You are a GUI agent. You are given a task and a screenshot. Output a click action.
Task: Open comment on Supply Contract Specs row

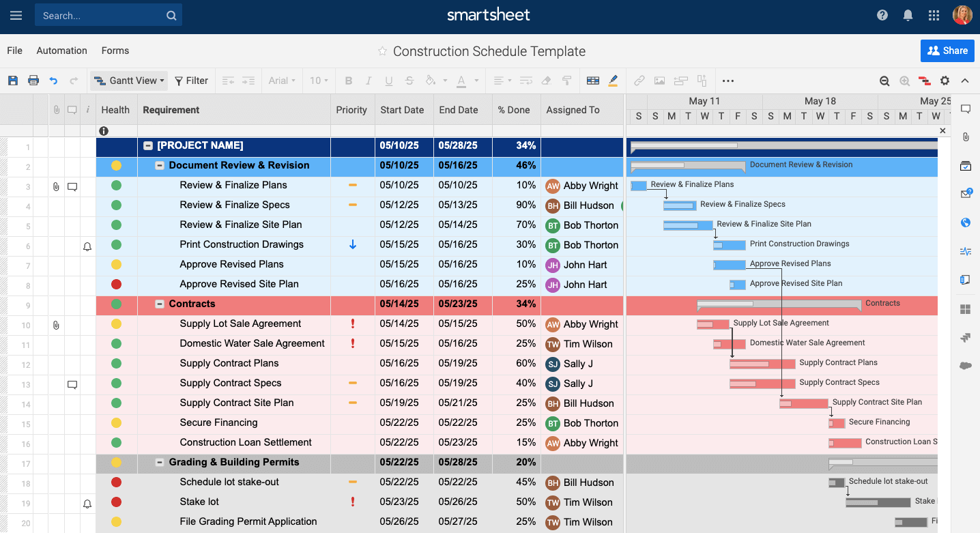(x=72, y=384)
